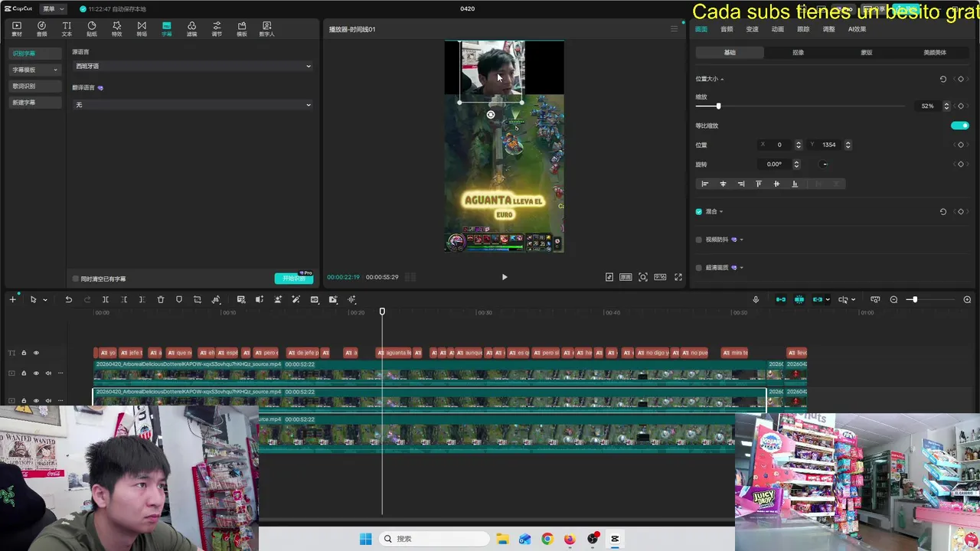
Task: Click the microphone record icon
Action: click(x=756, y=299)
